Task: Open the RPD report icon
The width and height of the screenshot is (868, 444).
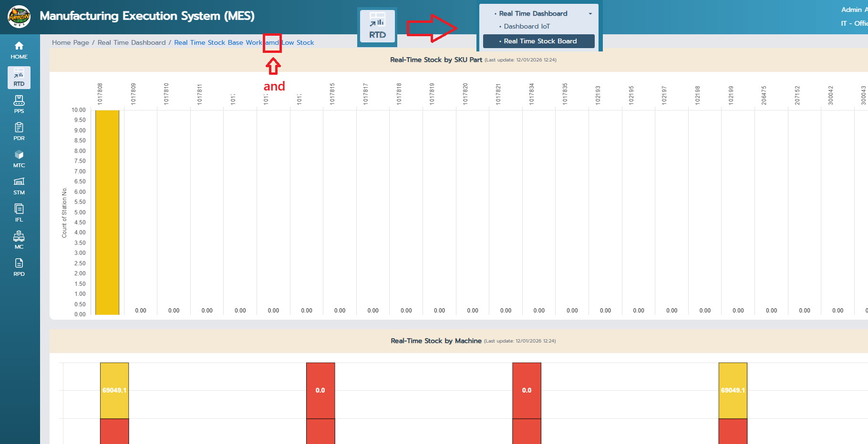Action: [x=19, y=267]
